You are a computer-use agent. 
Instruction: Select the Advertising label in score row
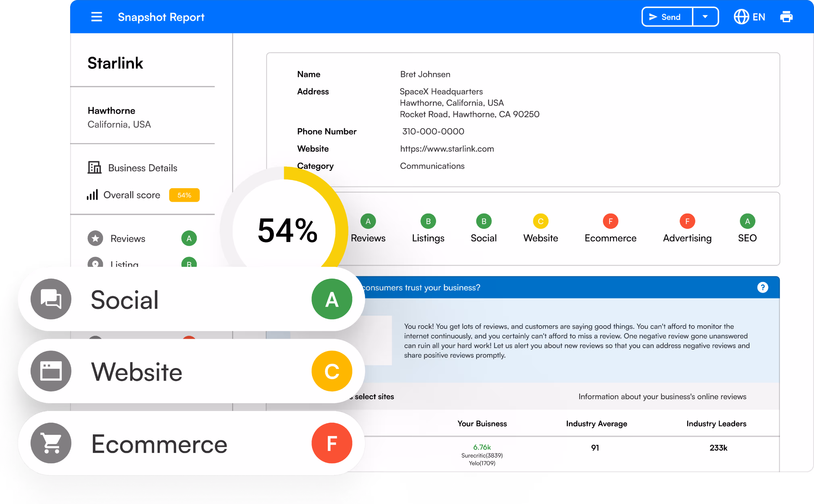pyautogui.click(x=687, y=238)
